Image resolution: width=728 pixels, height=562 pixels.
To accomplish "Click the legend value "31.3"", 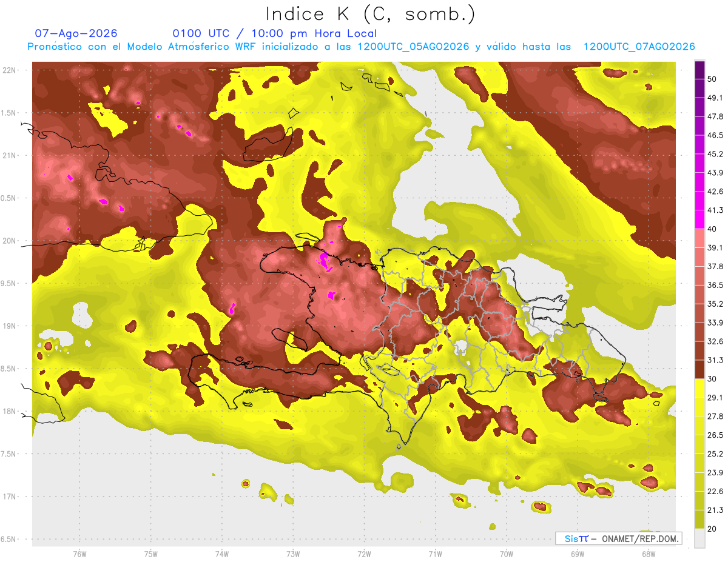I will (715, 360).
